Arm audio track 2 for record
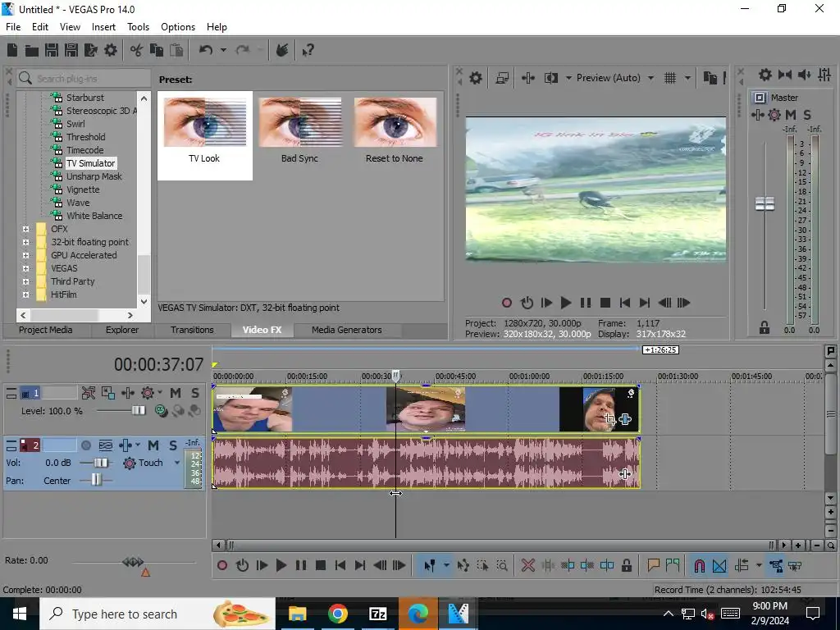 pyautogui.click(x=85, y=445)
